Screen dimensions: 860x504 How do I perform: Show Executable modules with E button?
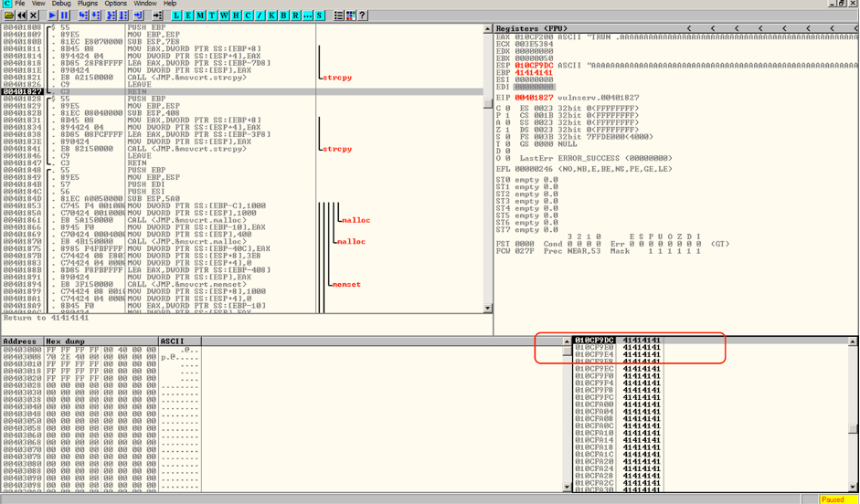tap(188, 16)
